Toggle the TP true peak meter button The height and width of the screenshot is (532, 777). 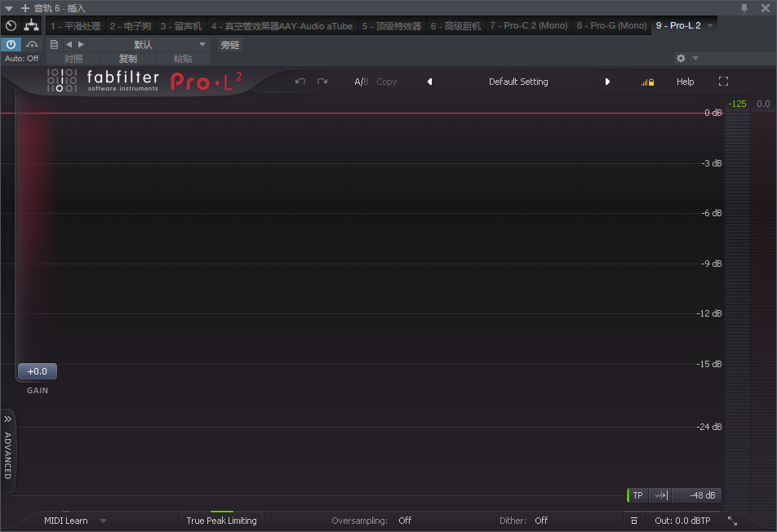[x=637, y=495]
